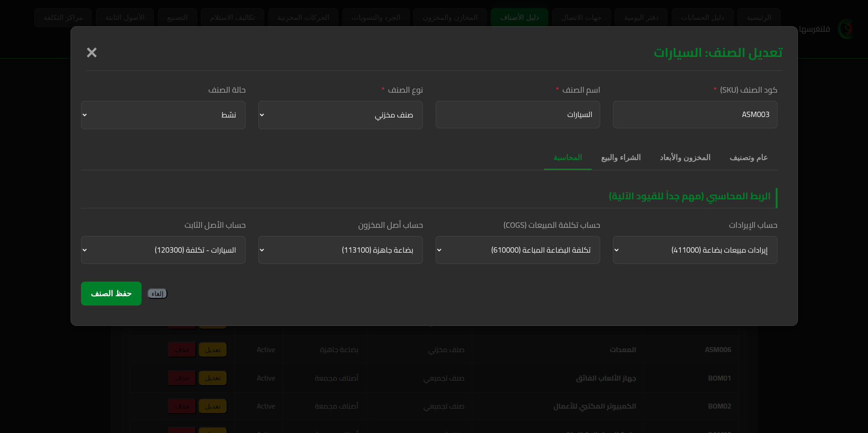Click حذف button for BOM01 row
Viewport: 868px width, 433px height.
pyautogui.click(x=182, y=378)
